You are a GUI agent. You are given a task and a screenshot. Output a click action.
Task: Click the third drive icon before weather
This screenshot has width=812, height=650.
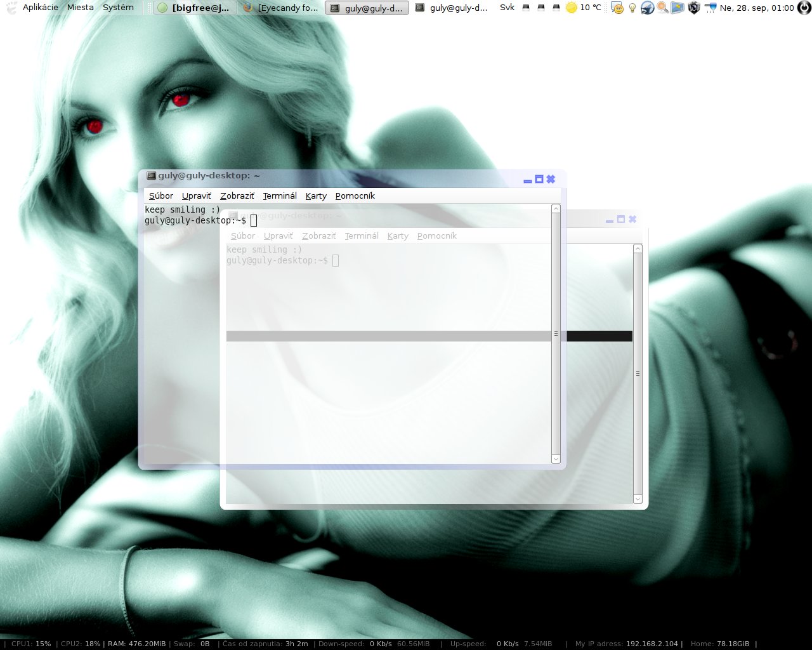click(x=556, y=8)
